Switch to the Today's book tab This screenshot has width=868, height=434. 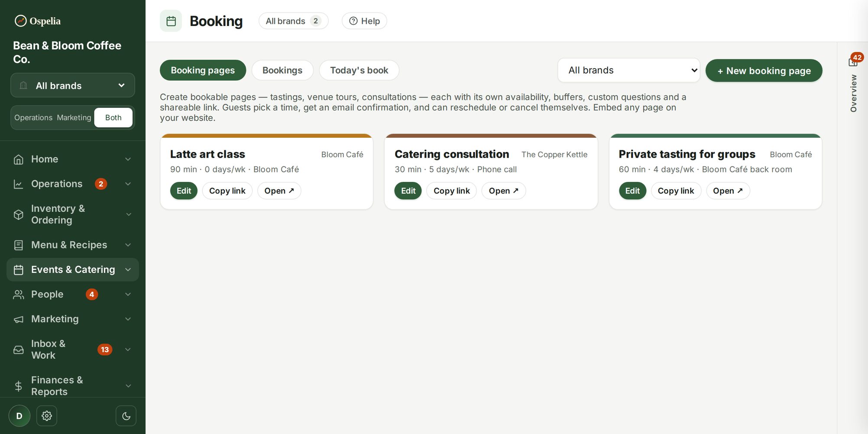coord(359,70)
